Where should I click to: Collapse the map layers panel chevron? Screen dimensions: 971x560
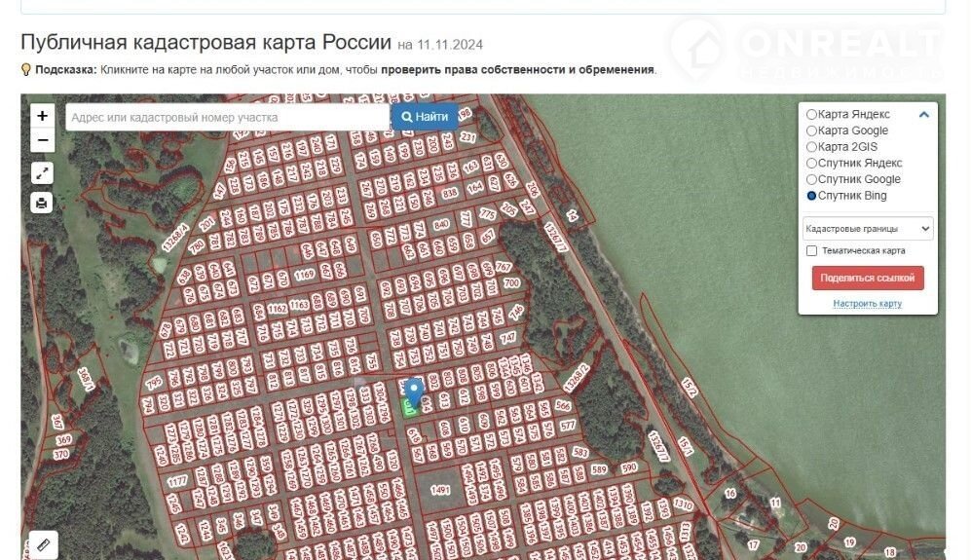[x=923, y=115]
